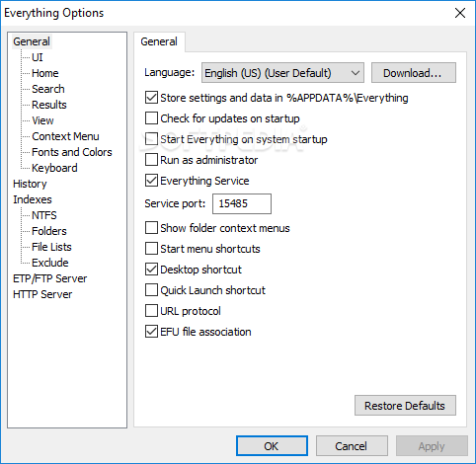Open the UI settings page

38,57
